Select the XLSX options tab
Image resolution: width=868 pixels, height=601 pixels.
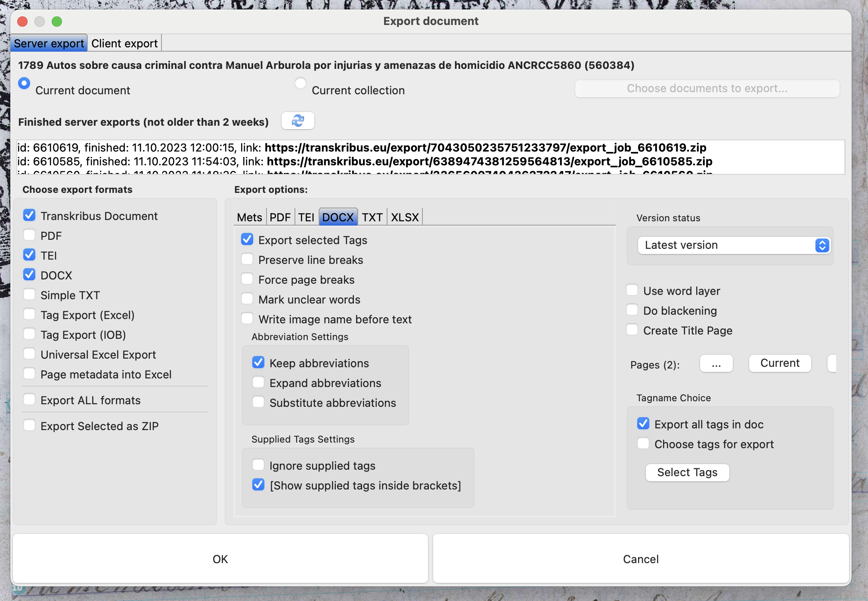[404, 217]
